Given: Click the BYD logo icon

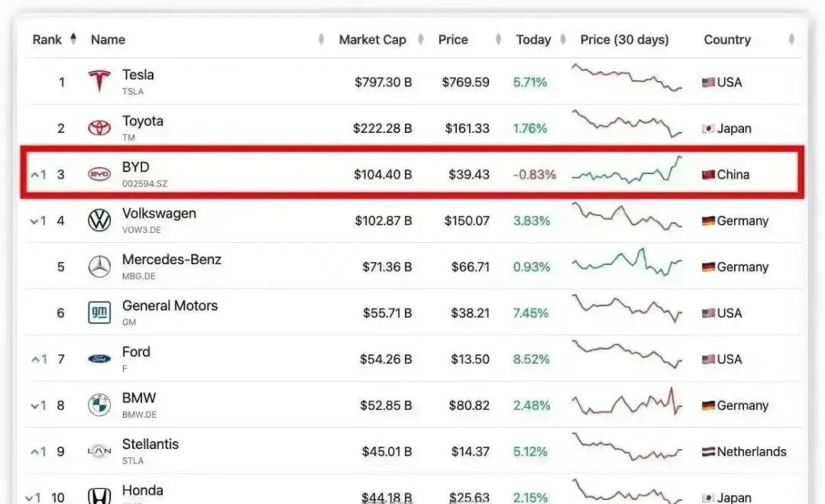Looking at the screenshot, I should tap(99, 175).
